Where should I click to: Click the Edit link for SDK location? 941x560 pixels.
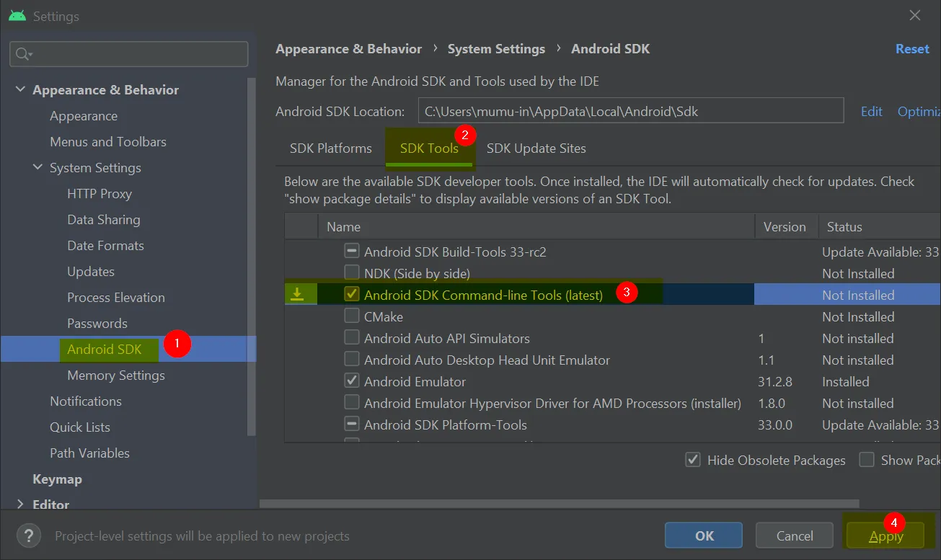pos(871,112)
